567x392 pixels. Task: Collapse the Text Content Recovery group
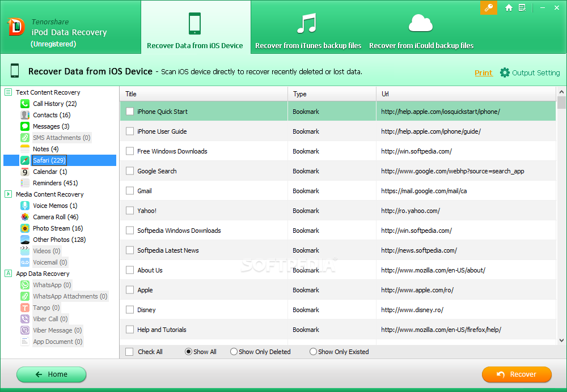tap(9, 92)
